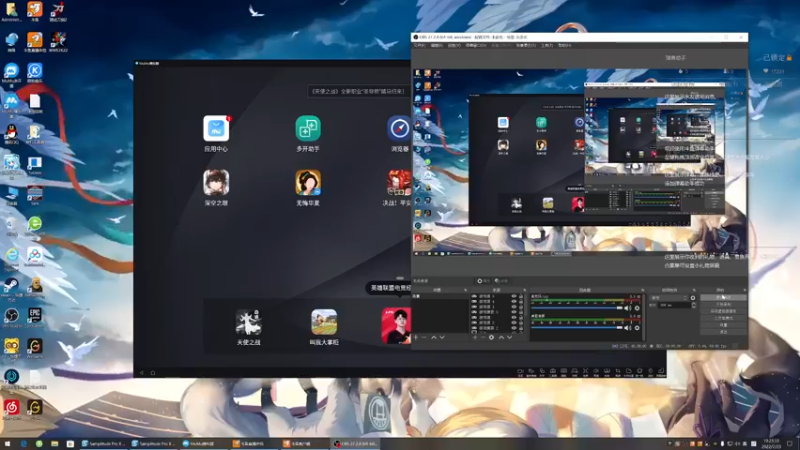The height and width of the screenshot is (450, 800).
Task: Click the audio mixer vertical scrollbar
Action: 643,317
